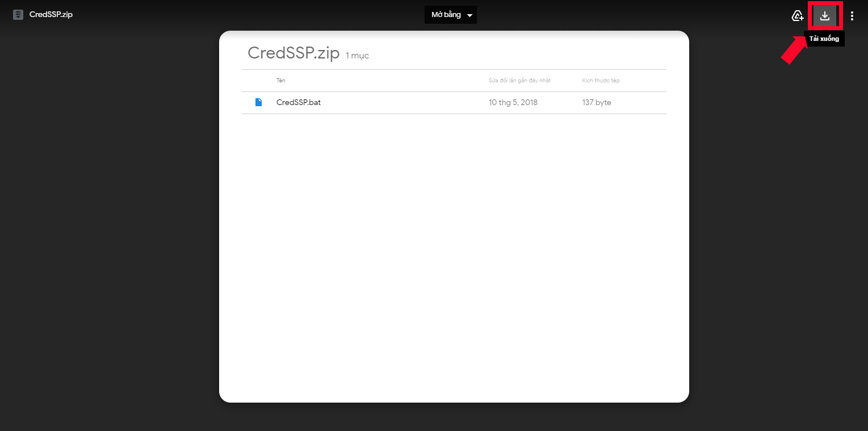
Task: Click the dark background left of the panel
Action: [108, 227]
